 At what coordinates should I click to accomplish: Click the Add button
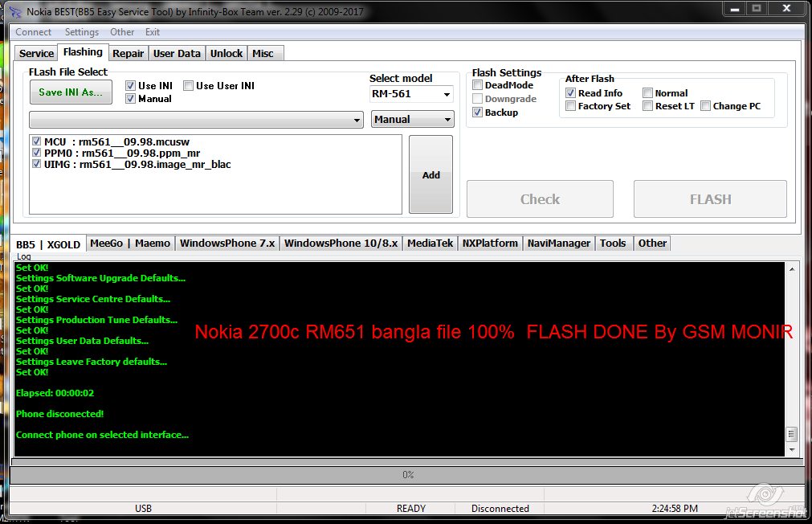[430, 174]
